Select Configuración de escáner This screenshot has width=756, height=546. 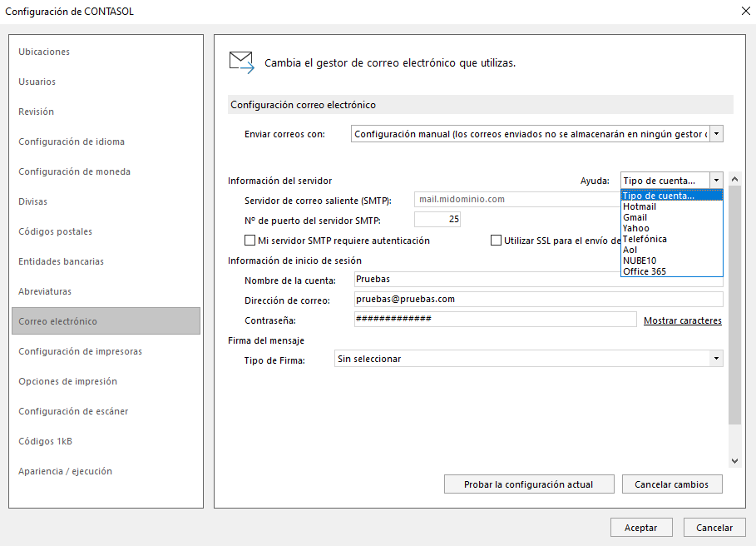[x=73, y=411]
